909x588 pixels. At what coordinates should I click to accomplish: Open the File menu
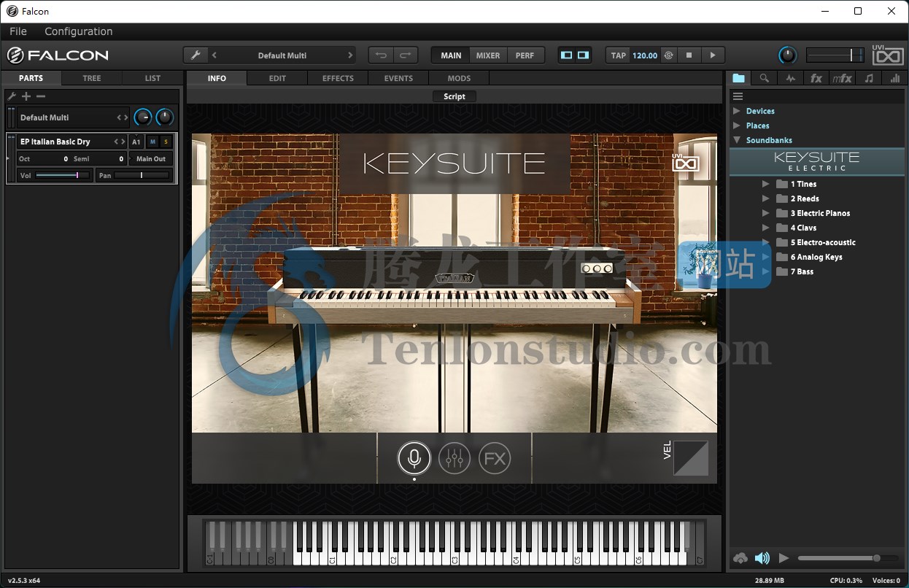click(18, 31)
